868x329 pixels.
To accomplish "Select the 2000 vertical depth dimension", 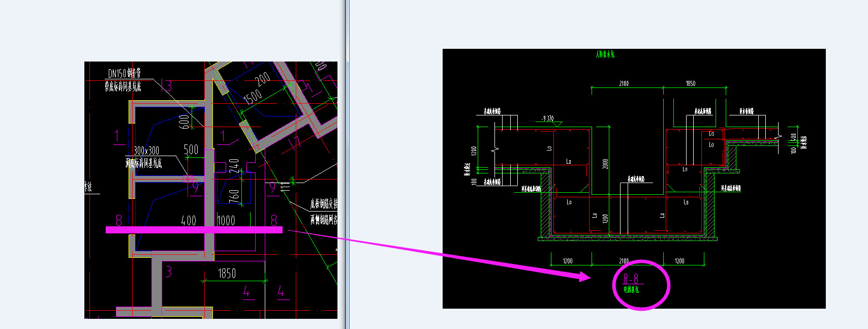I will (x=605, y=164).
